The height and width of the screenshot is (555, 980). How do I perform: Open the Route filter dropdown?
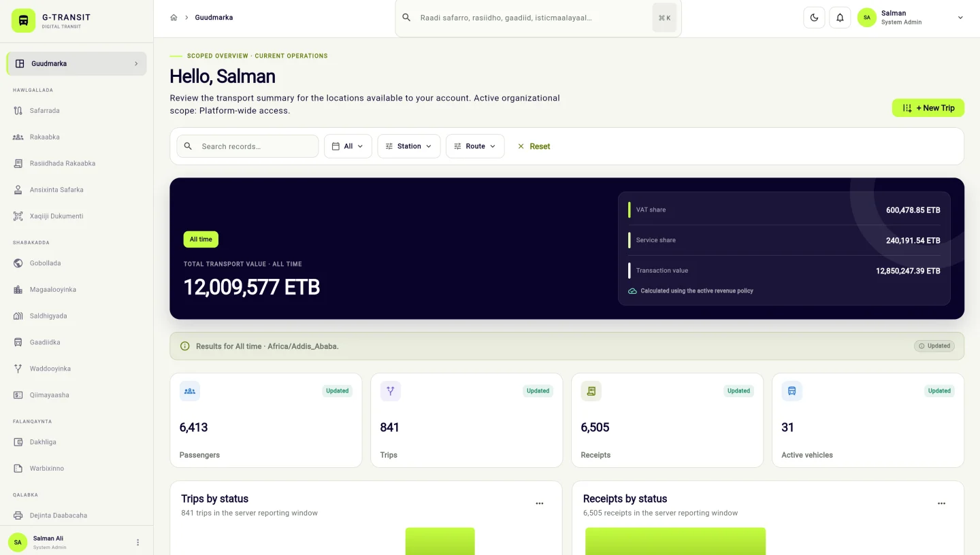point(475,146)
